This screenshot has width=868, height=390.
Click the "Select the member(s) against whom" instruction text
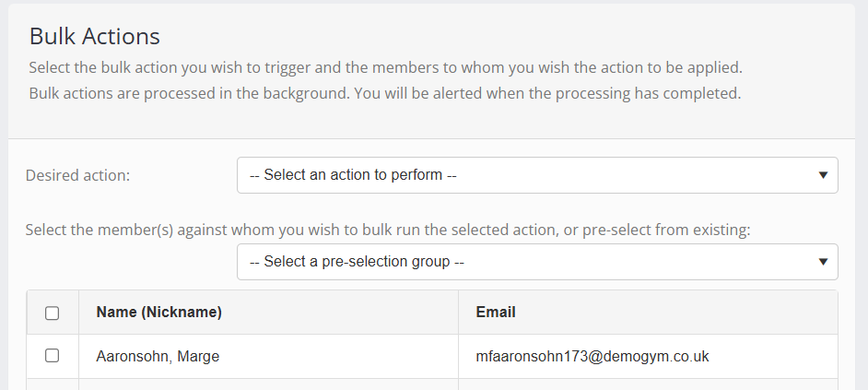(388, 230)
